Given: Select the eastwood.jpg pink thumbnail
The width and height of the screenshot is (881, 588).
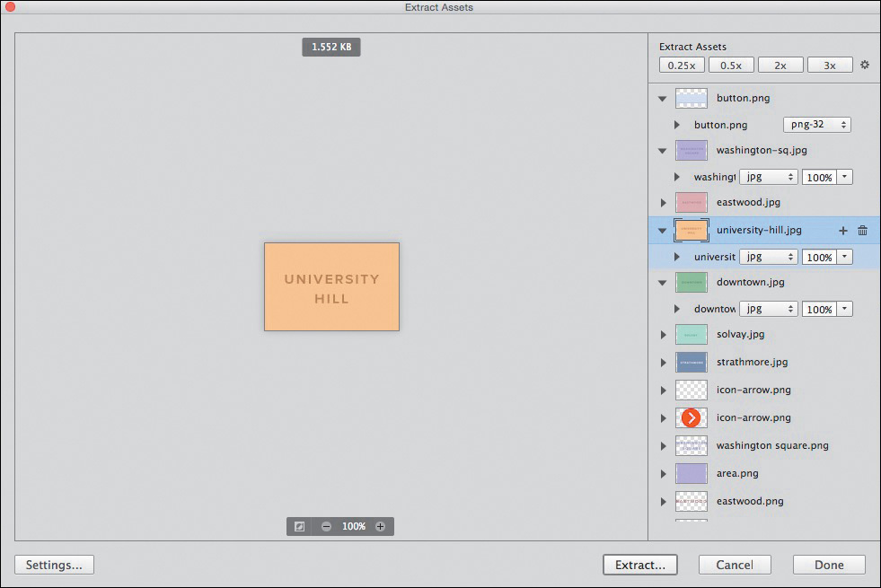Looking at the screenshot, I should coord(691,203).
